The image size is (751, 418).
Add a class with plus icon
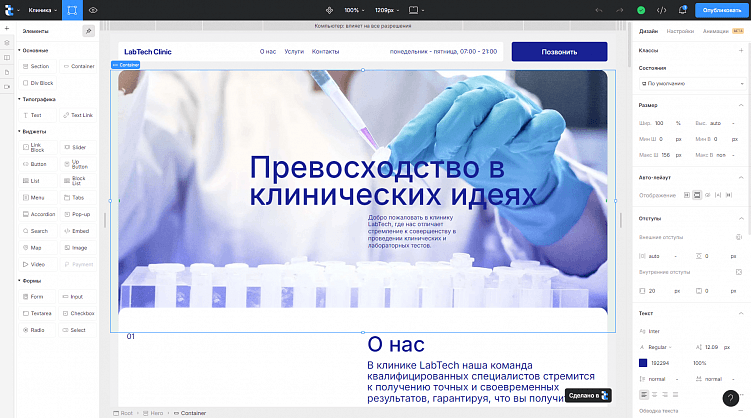741,50
